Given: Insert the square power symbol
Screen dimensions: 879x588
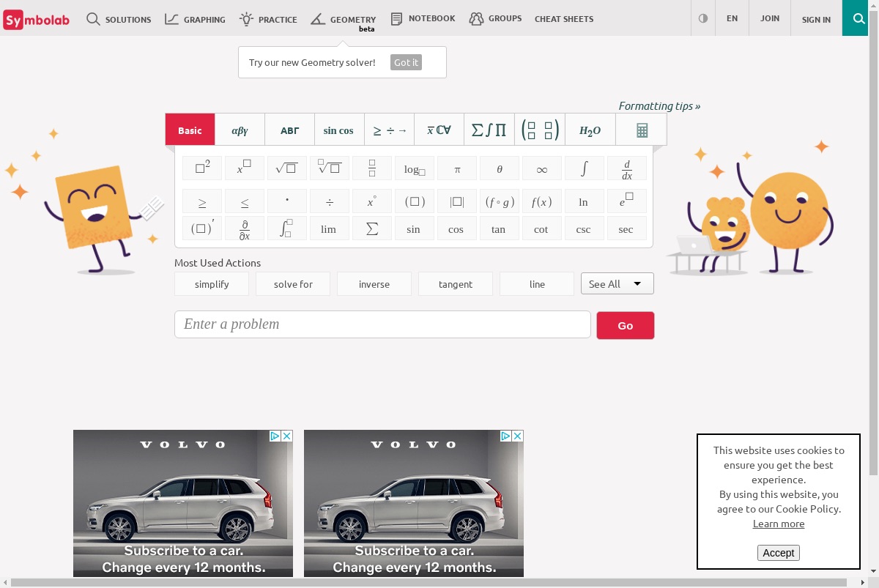Looking at the screenshot, I should [202, 168].
